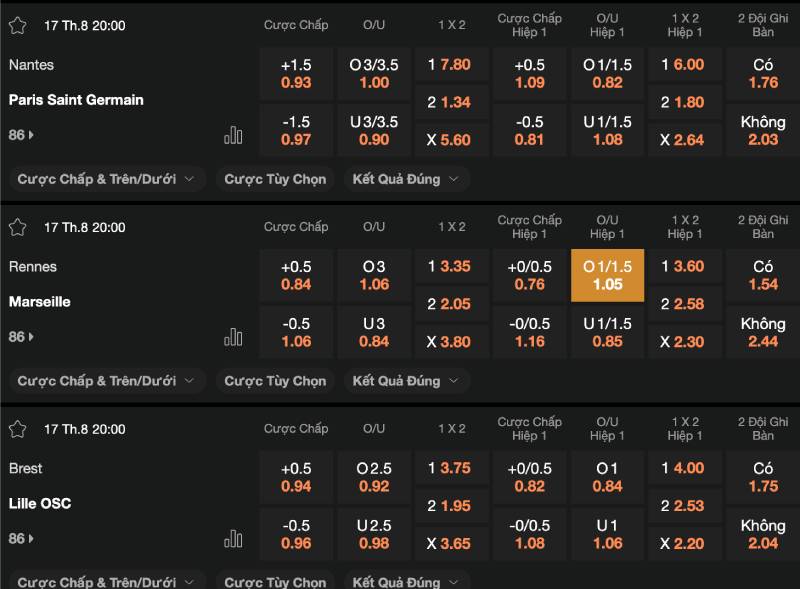Expand 86 more markets for Rennes match

[x=20, y=337]
